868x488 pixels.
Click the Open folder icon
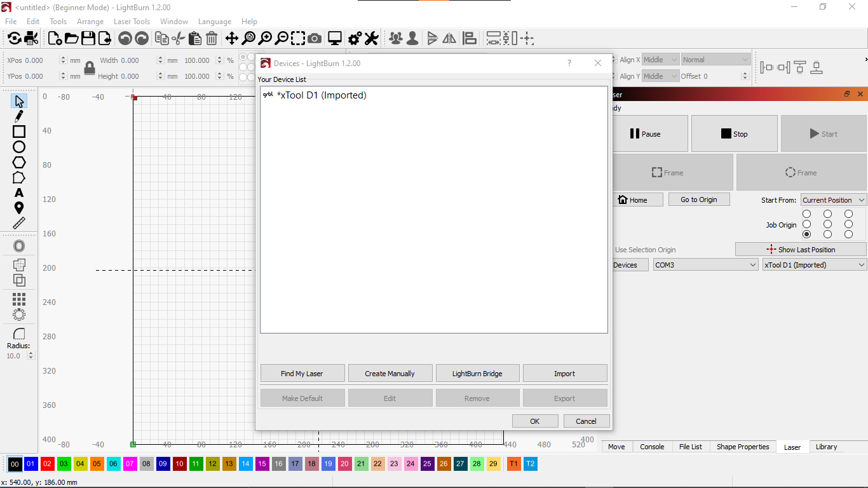point(72,38)
